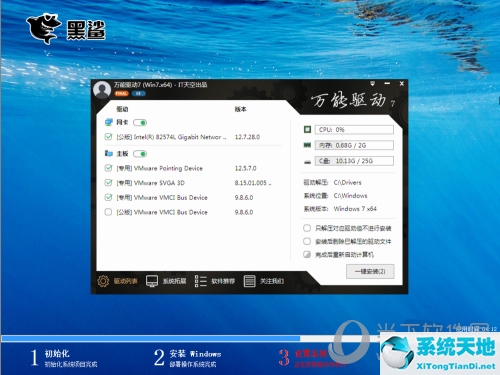This screenshot has width=500, height=375.
Task: Click the 主板 motherboard category icon
Action: coord(109,153)
